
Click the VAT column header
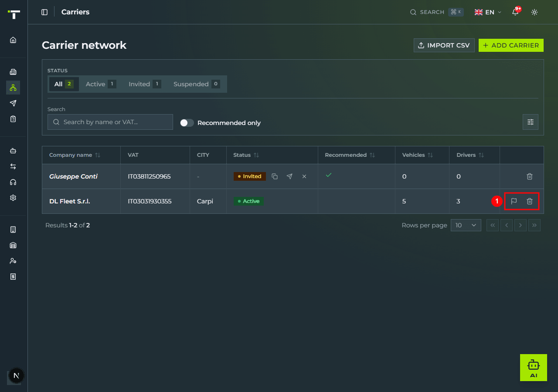133,155
